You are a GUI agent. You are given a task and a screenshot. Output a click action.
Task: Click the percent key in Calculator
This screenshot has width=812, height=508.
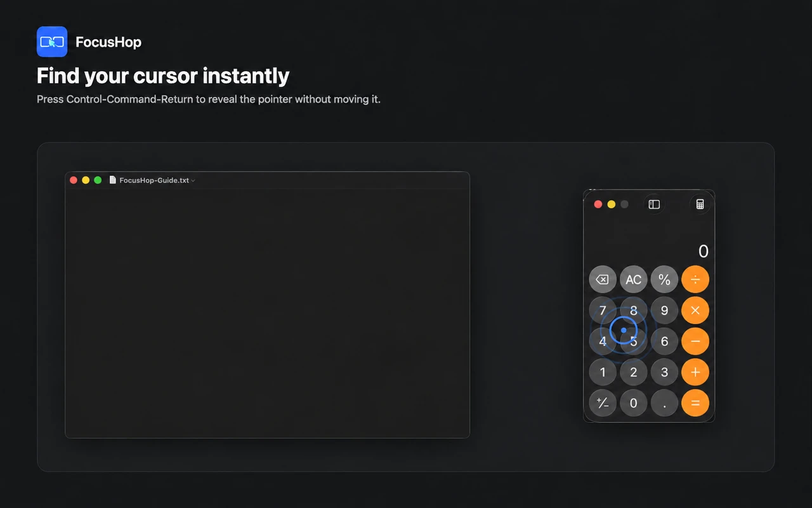[x=664, y=279]
